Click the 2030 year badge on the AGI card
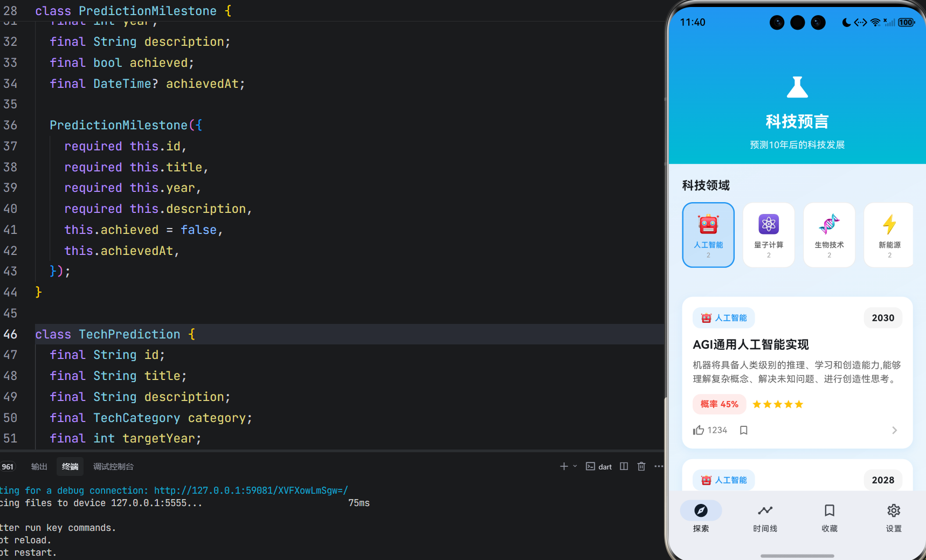926x560 pixels. click(883, 318)
